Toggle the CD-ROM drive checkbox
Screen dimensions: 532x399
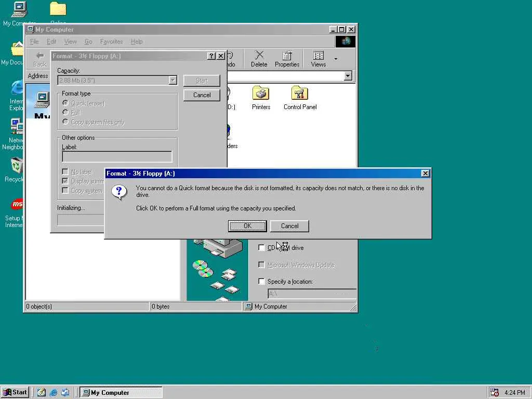[x=261, y=248]
